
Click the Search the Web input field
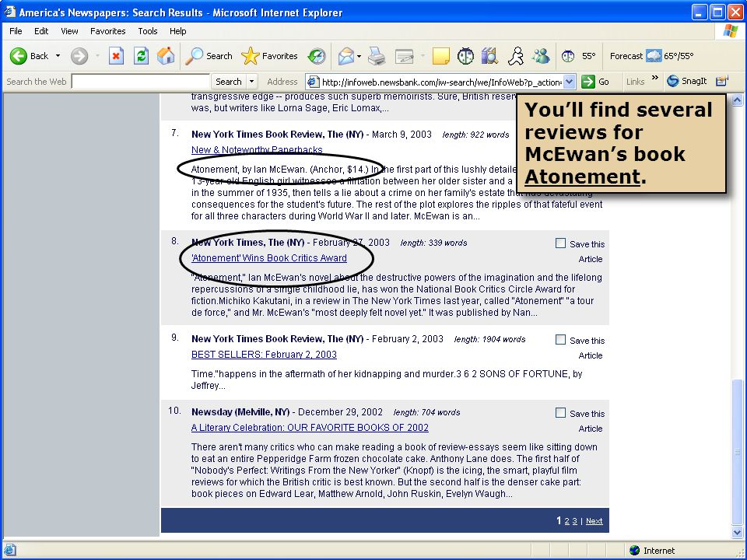[x=141, y=82]
